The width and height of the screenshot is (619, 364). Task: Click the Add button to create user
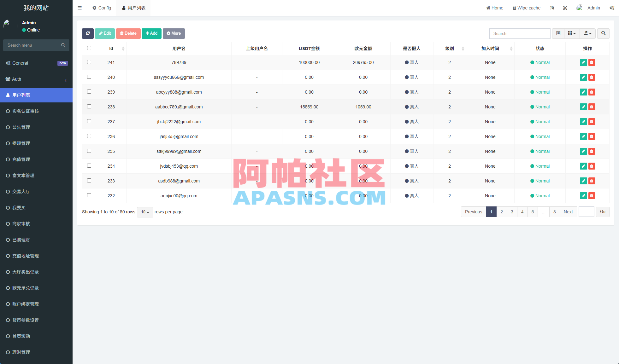(x=151, y=33)
